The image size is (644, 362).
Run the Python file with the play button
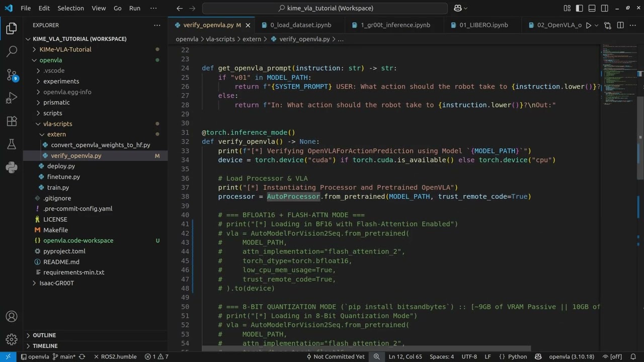point(588,25)
